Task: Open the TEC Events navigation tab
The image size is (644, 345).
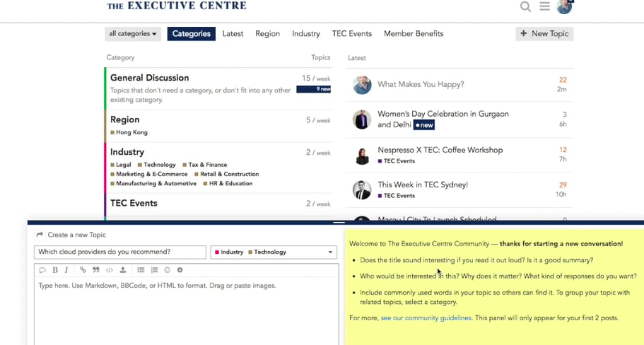Action: pos(352,34)
